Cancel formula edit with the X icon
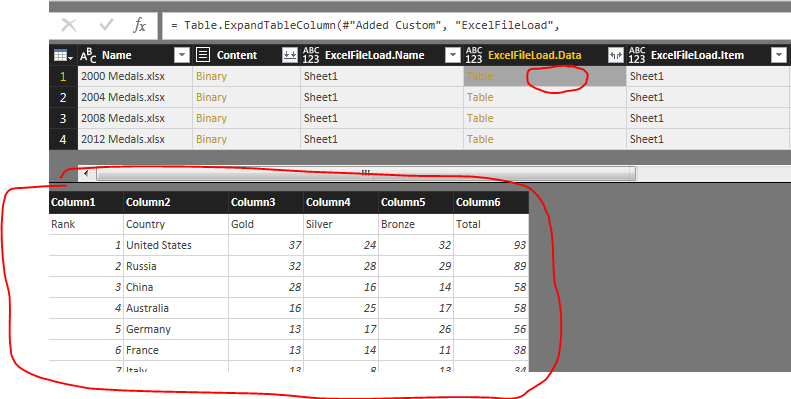This screenshot has width=791, height=399. coord(69,25)
